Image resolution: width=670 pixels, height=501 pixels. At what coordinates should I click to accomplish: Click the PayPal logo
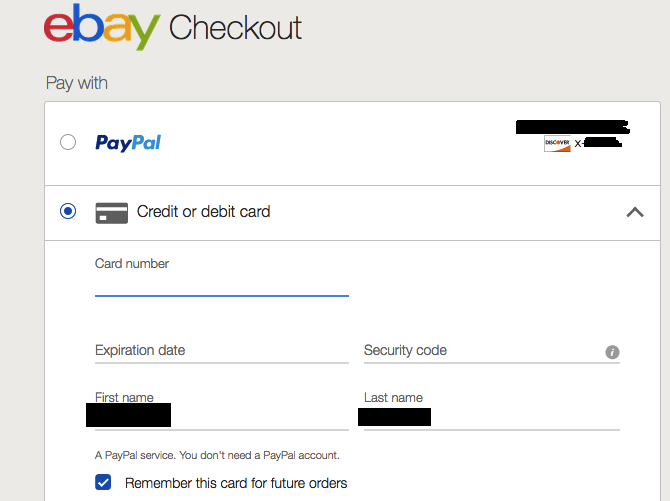(x=128, y=143)
